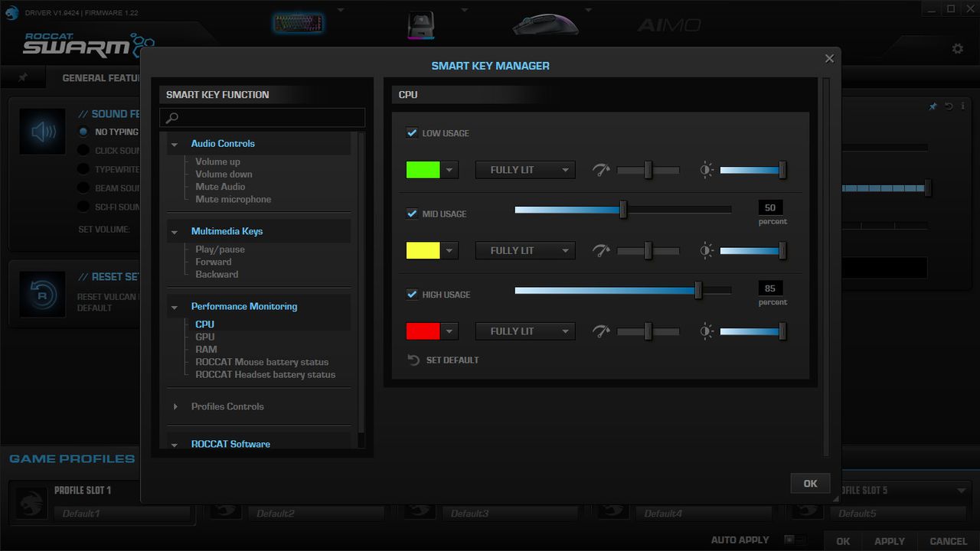Click the OK button in Swarm footer
The image size is (980, 551).
click(x=843, y=541)
